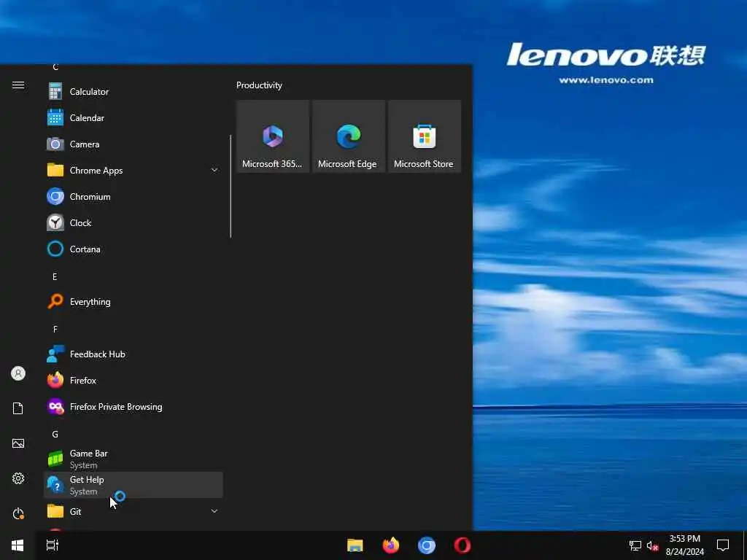Launch Calendar from the app list

tap(133, 117)
